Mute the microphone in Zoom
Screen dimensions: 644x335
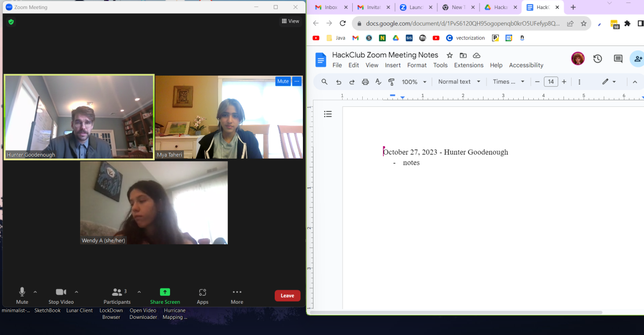coord(22,295)
